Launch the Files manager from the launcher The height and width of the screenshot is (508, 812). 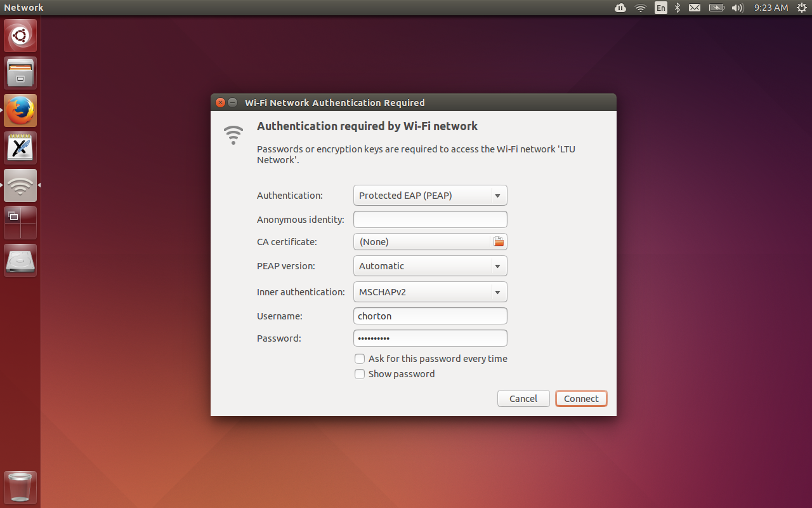point(20,73)
